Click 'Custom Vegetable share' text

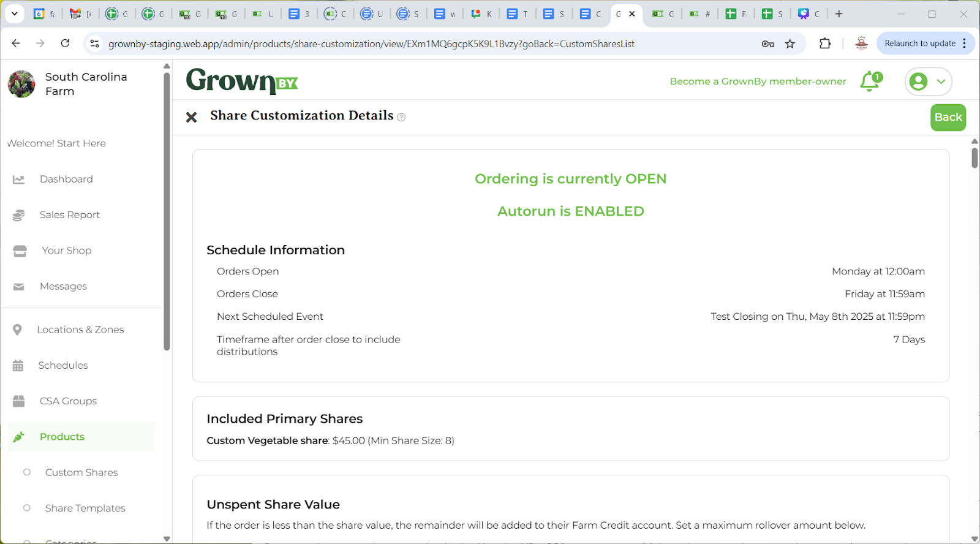coord(267,440)
